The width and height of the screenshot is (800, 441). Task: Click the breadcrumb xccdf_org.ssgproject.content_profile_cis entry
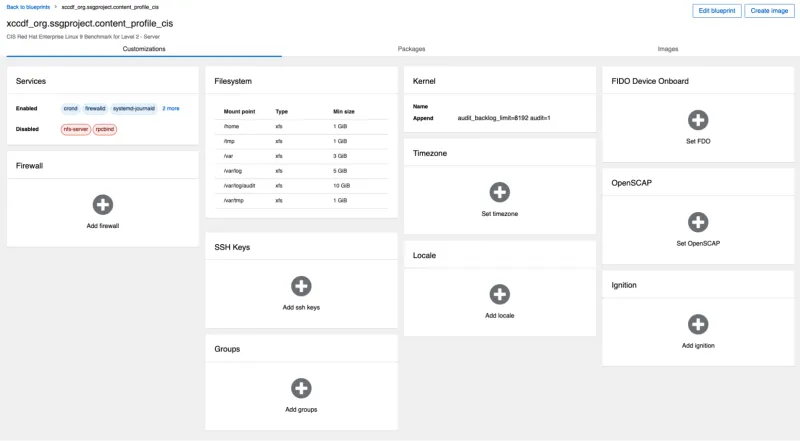pos(110,7)
